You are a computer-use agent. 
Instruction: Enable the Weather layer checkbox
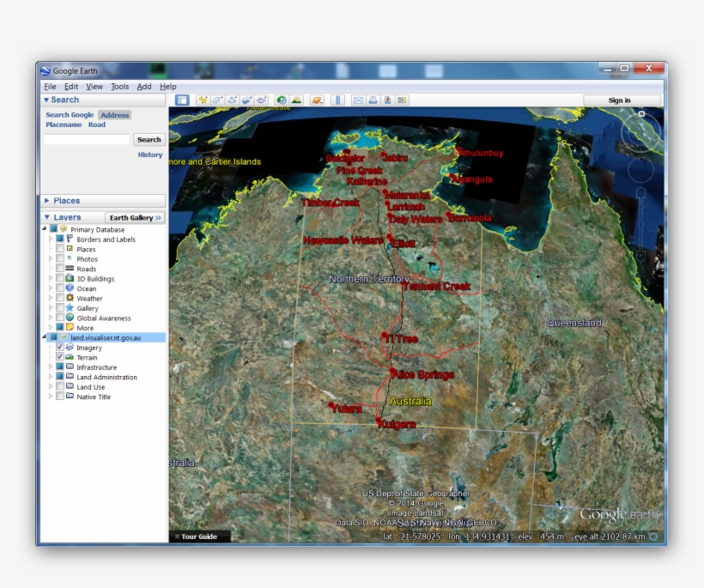[60, 299]
